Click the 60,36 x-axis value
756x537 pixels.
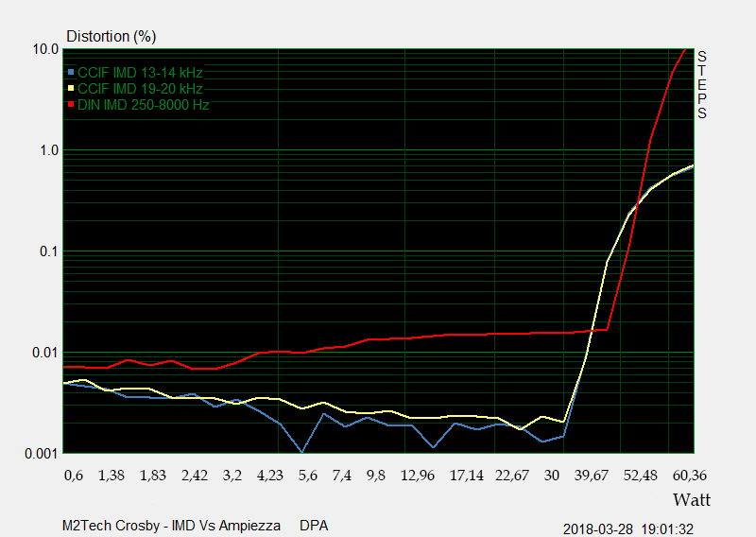point(690,476)
